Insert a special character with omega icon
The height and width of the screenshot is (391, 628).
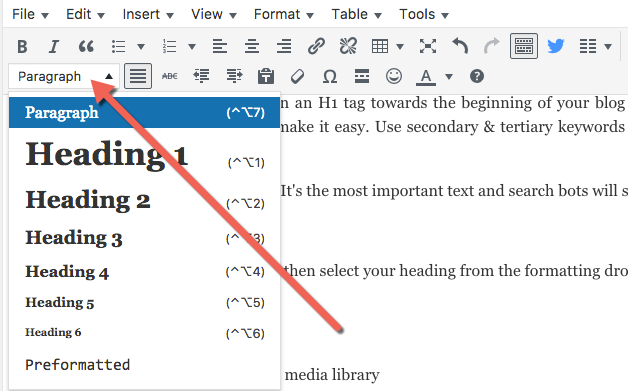(x=330, y=76)
